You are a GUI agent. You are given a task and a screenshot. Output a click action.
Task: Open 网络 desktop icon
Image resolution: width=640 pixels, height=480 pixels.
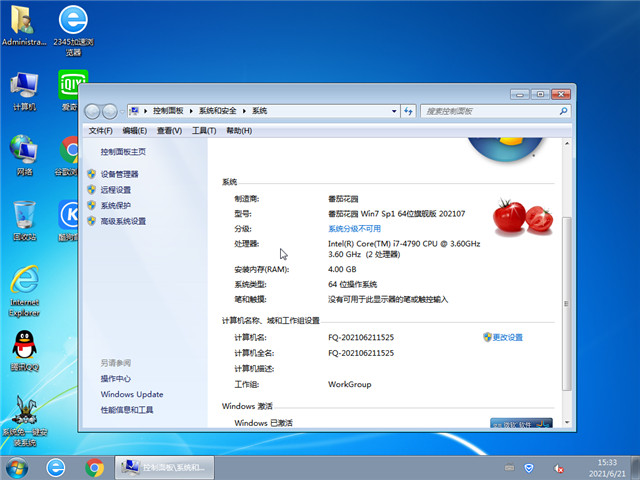pyautogui.click(x=24, y=155)
